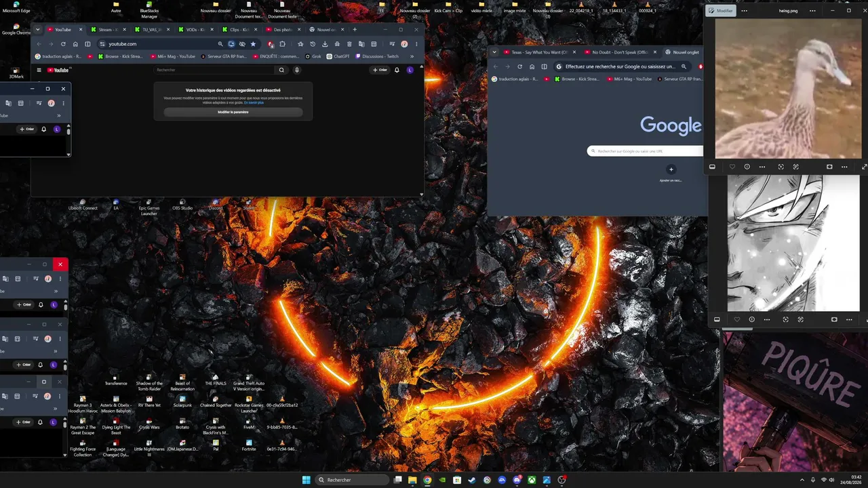This screenshot has height=488, width=868.
Task: Reload the youtube.com page
Action: [x=63, y=44]
